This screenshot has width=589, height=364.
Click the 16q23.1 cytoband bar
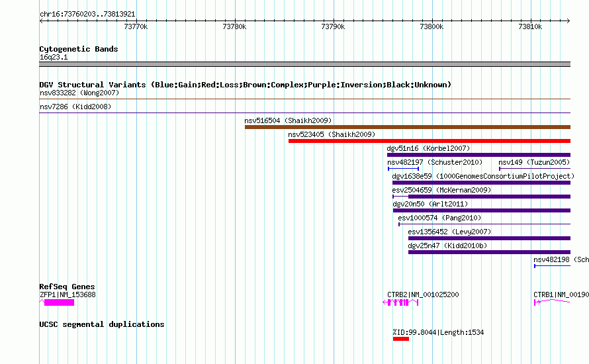304,64
